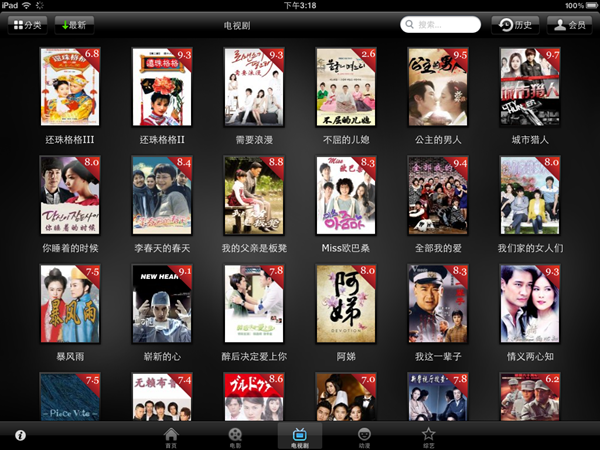Click the title text 我的父亲是板凳
The height and width of the screenshot is (450, 600).
pyautogui.click(x=254, y=248)
